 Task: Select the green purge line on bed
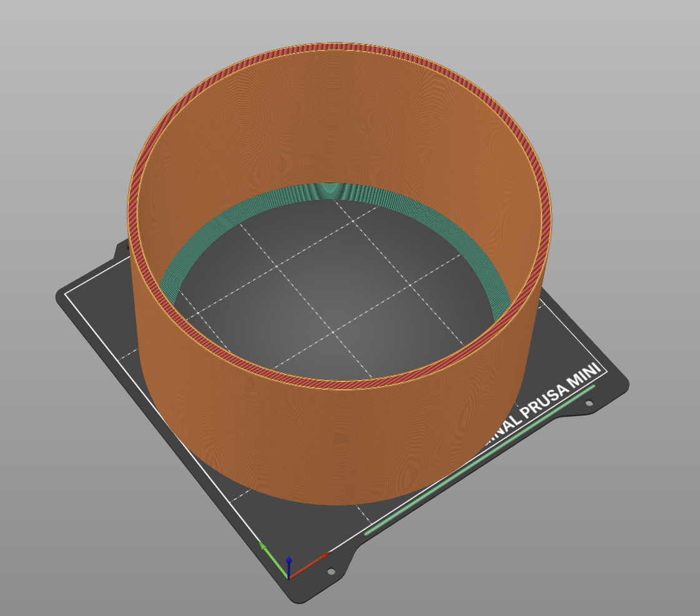[480, 459]
